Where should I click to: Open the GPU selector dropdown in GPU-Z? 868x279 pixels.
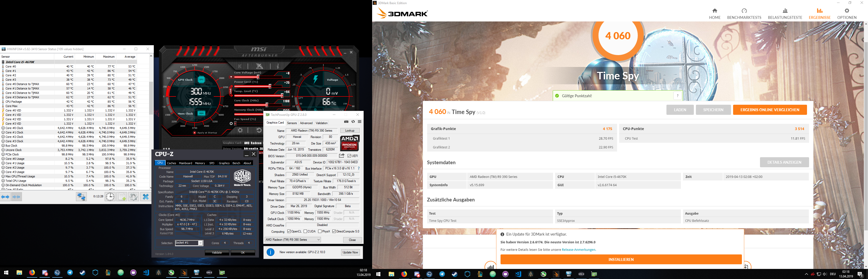(x=293, y=240)
